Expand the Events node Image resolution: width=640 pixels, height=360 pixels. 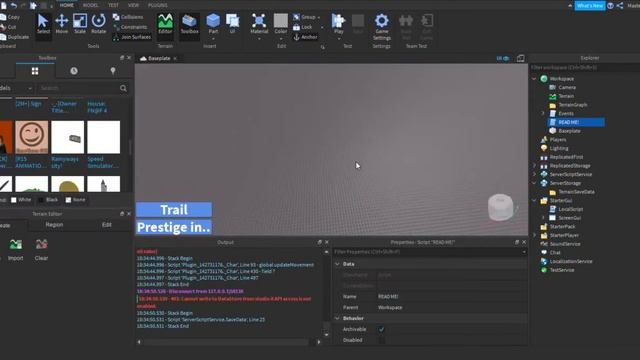coord(543,113)
